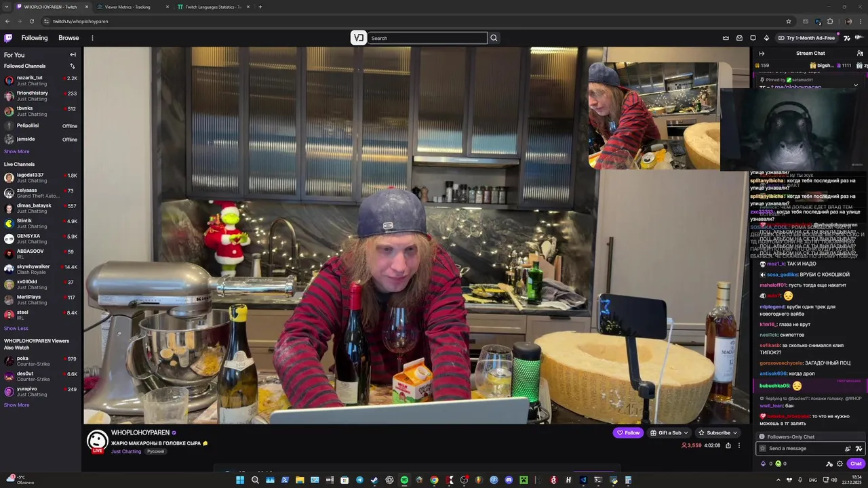Share the stream via share icon
Screen dimensions: 868x488
(728, 445)
